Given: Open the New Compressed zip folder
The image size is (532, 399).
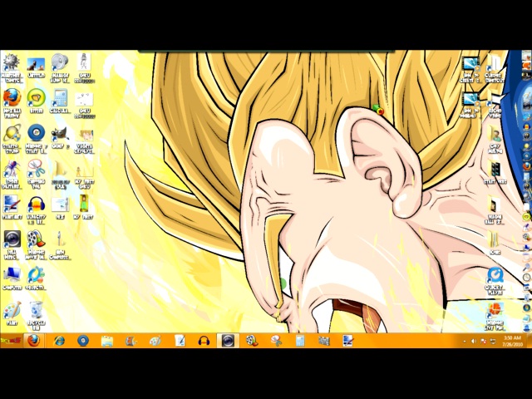Looking at the screenshot, I should tap(60, 245).
